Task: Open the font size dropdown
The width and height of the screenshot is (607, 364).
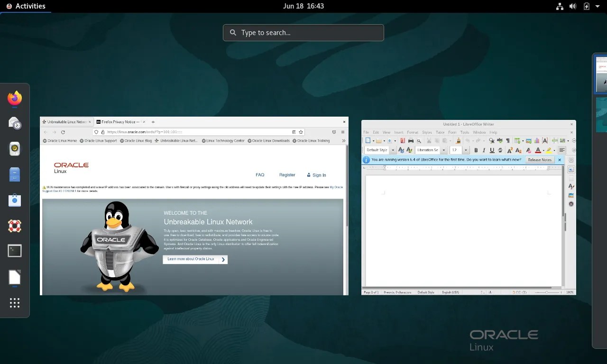Action: pyautogui.click(x=466, y=150)
